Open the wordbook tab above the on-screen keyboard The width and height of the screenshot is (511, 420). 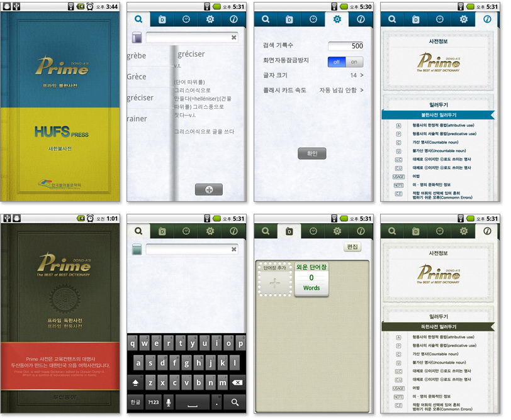(x=162, y=231)
